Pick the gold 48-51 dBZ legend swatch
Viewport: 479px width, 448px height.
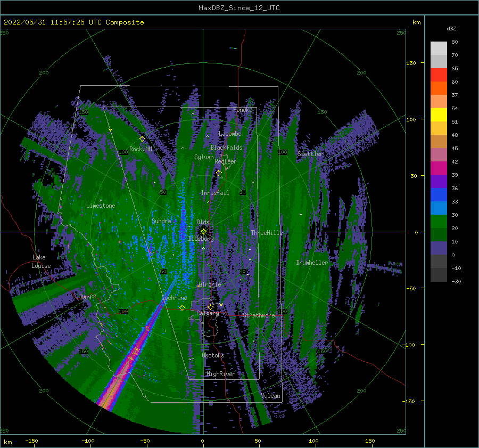[x=439, y=128]
